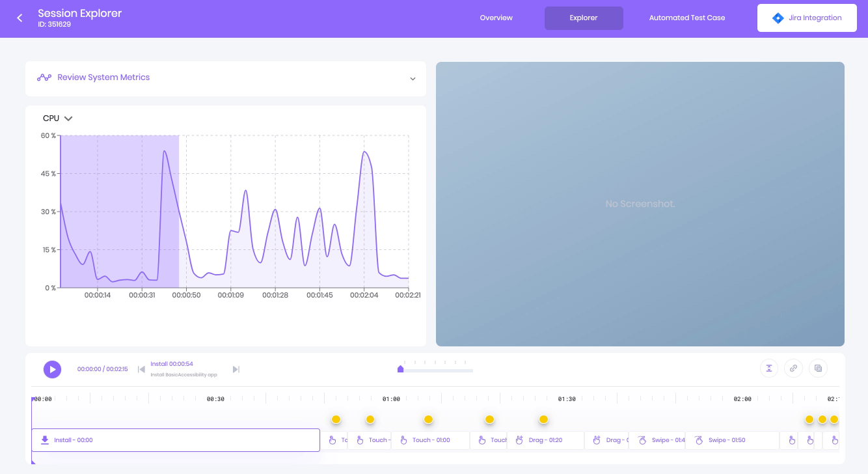Click the rightmost yellow timeline marker
The image size is (868, 474).
(834, 419)
